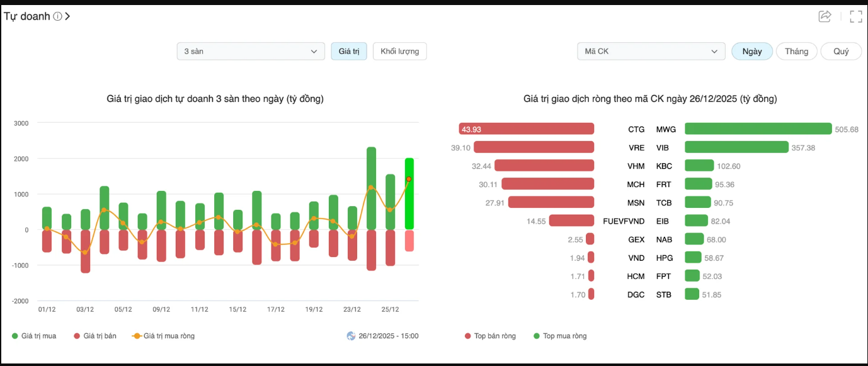This screenshot has height=366, width=868.
Task: Click the info icon next to Tự doanh
Action: 57,16
